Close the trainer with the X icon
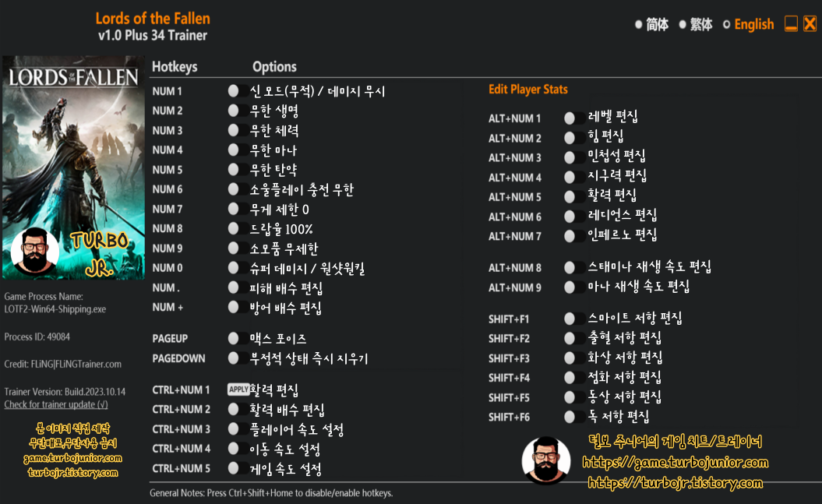The height and width of the screenshot is (504, 822). [810, 24]
